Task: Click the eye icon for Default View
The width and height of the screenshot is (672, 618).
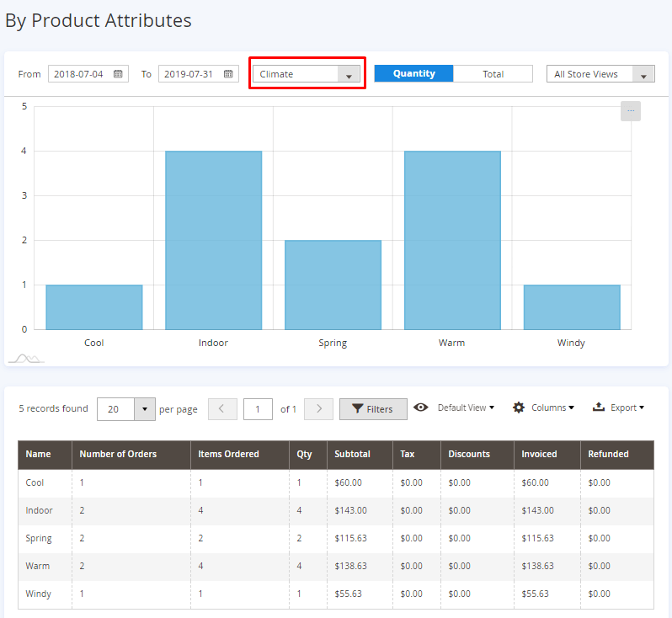Action: (x=421, y=408)
